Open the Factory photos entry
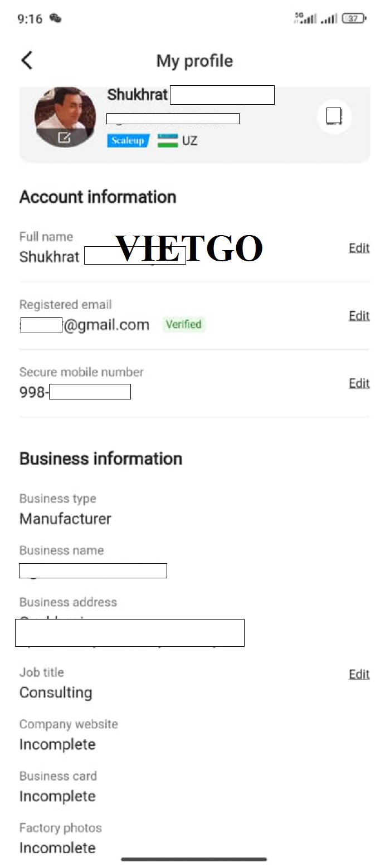The width and height of the screenshot is (390, 868). 194,838
